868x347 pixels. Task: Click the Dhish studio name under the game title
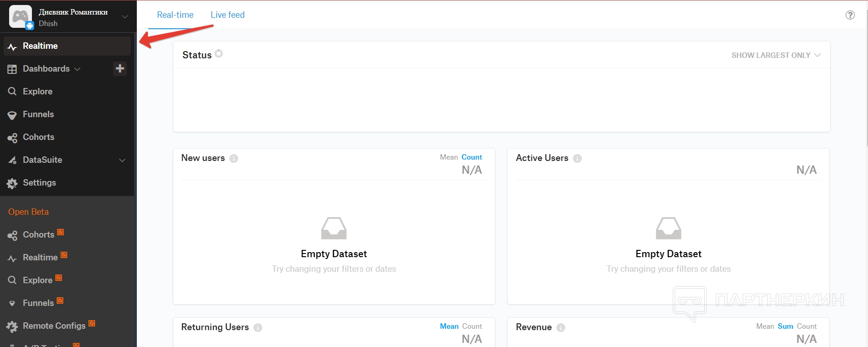48,24
